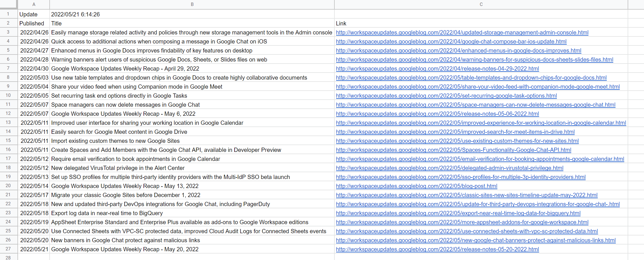Image resolution: width=644 pixels, height=260 pixels.
Task: Open the use-existing-custom-themes-for-new-sites link
Action: point(457,141)
